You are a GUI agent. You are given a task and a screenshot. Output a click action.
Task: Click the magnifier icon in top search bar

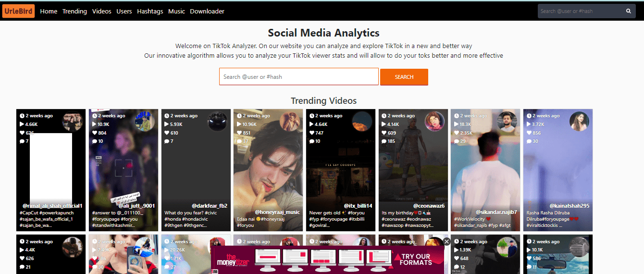[628, 11]
